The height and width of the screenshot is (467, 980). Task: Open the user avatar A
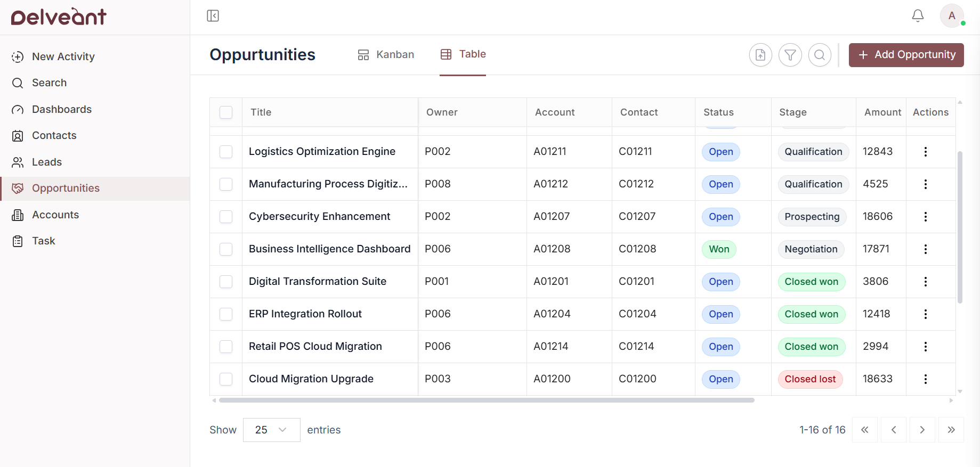tap(952, 16)
